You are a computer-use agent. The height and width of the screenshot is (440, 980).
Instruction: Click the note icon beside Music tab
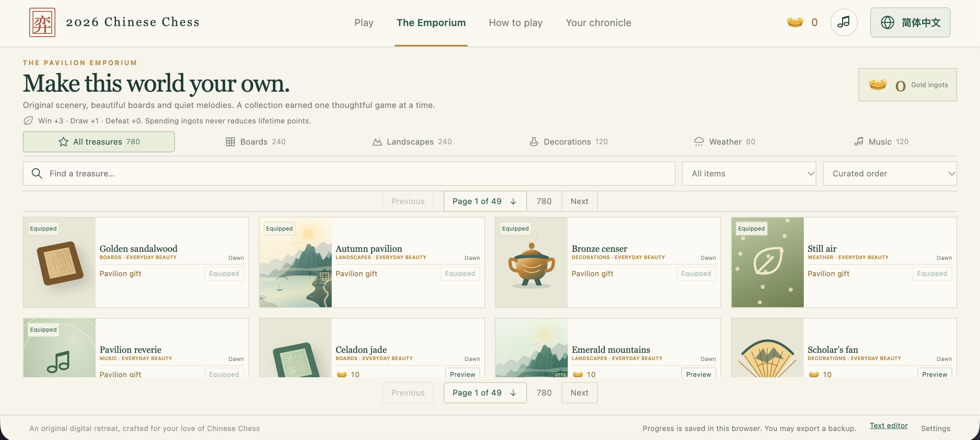(859, 142)
